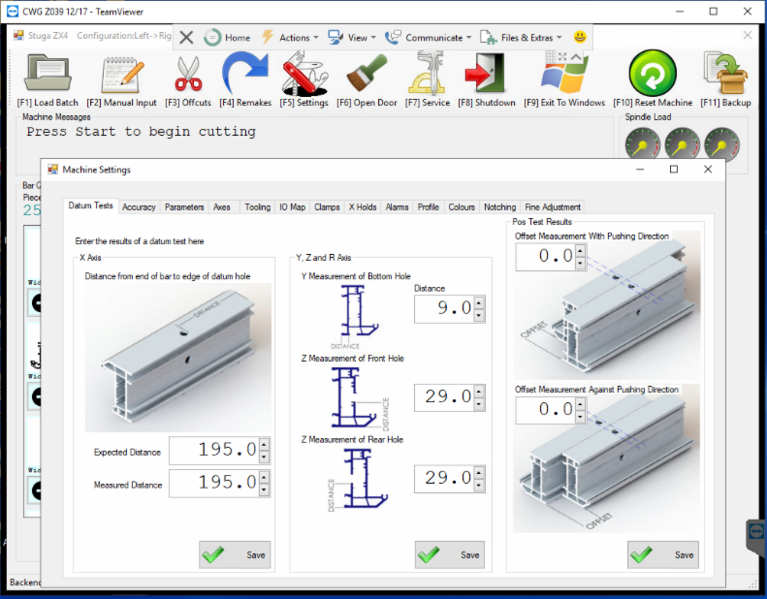Collapse the TeamViewer toolbar with chevron
Viewport: 767px width, 599px height.
point(576,57)
